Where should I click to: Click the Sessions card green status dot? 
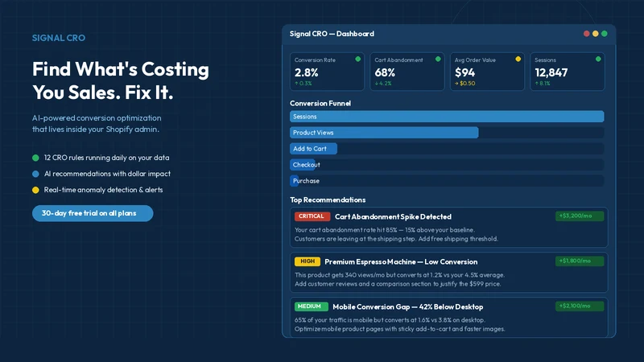coord(598,59)
